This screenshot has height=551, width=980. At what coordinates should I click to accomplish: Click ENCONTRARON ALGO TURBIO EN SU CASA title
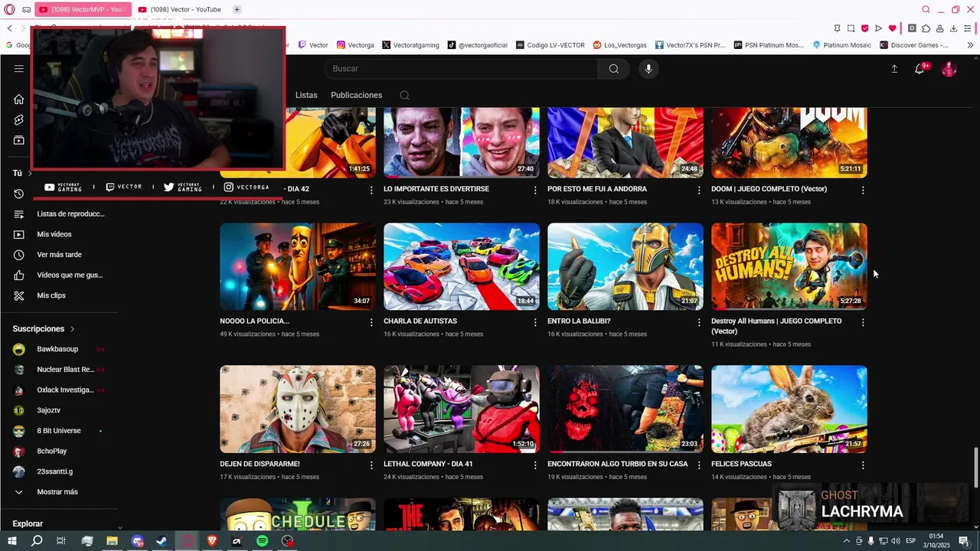(x=618, y=465)
